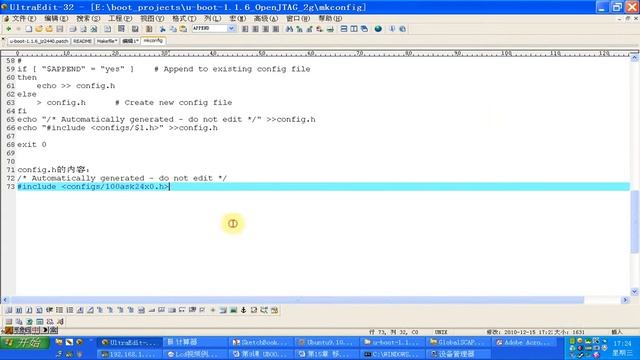Click the horizontal scrollbar left arrow
This screenshot has height=360, width=640.
click(5, 300)
